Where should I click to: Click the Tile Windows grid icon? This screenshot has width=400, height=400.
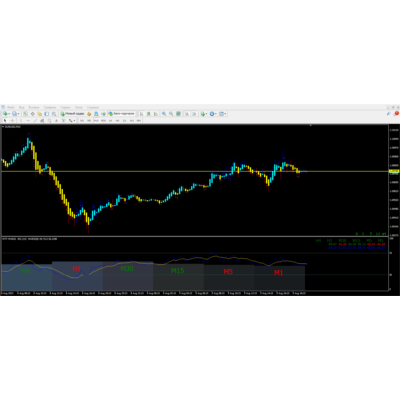[x=178, y=114]
